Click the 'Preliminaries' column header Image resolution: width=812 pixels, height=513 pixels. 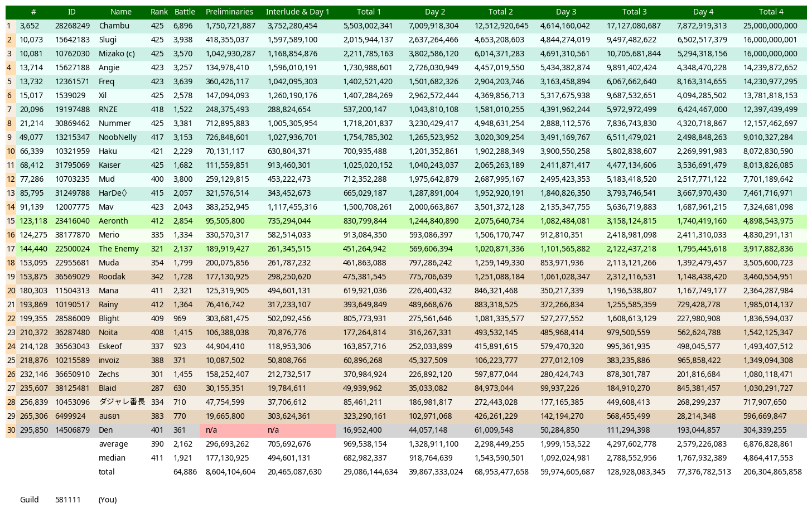tap(229, 12)
